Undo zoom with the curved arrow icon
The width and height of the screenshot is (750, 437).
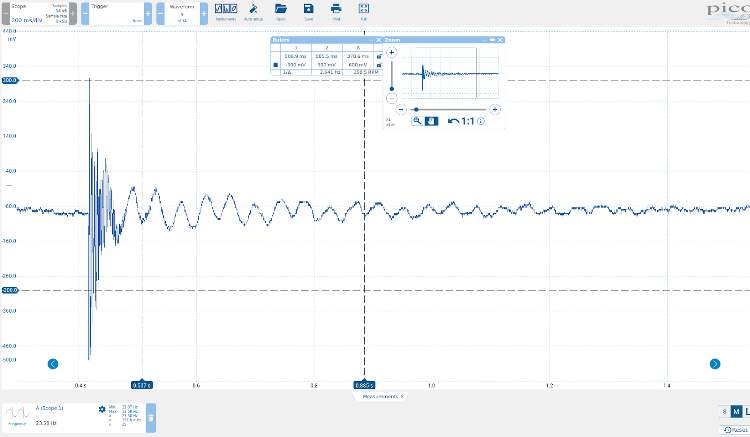pyautogui.click(x=453, y=121)
